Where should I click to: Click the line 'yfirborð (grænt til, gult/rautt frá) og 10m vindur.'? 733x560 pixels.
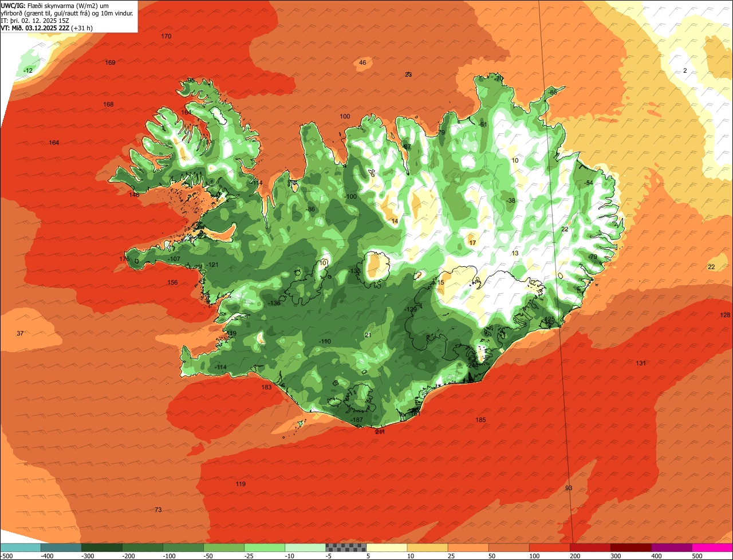[x=68, y=13]
